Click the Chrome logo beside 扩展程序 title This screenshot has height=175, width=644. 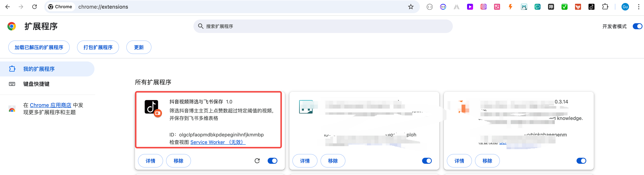click(11, 26)
